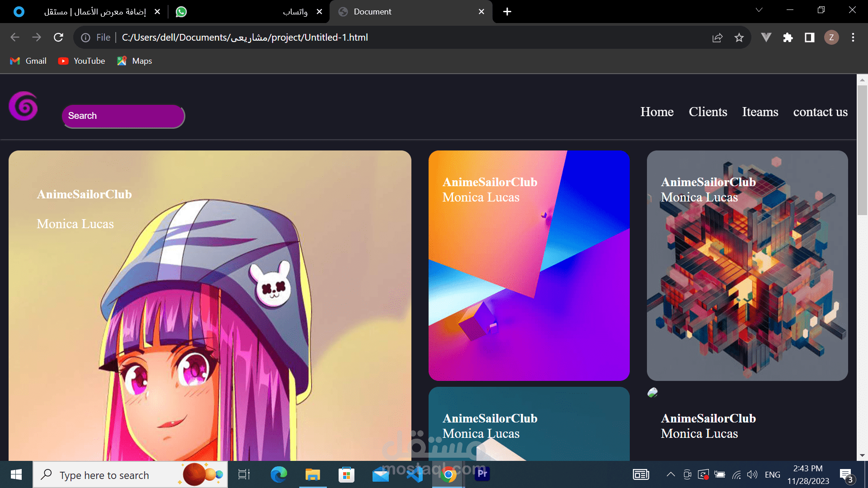Screen dimensions: 868x488
Task: Open the colorful gradient artwork card
Action: 529,266
